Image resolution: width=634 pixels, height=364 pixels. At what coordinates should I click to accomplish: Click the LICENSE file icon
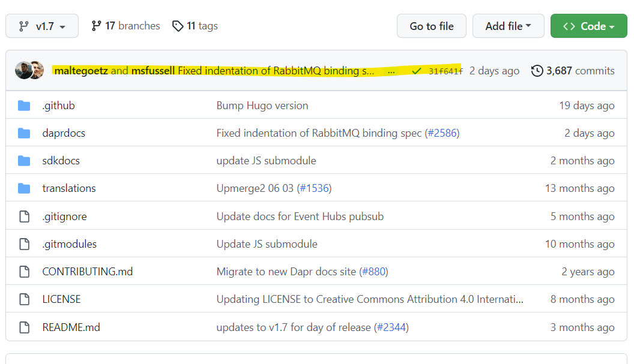24,299
